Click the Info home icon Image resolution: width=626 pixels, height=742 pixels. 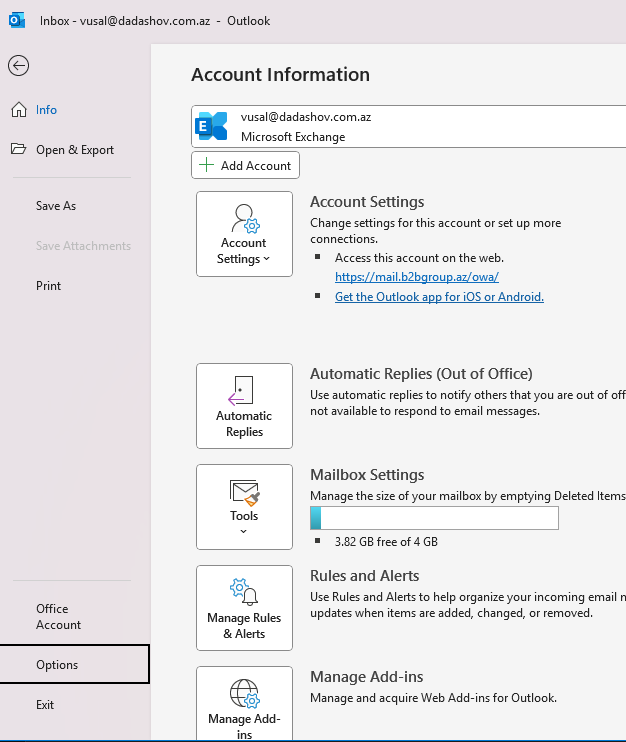click(19, 109)
